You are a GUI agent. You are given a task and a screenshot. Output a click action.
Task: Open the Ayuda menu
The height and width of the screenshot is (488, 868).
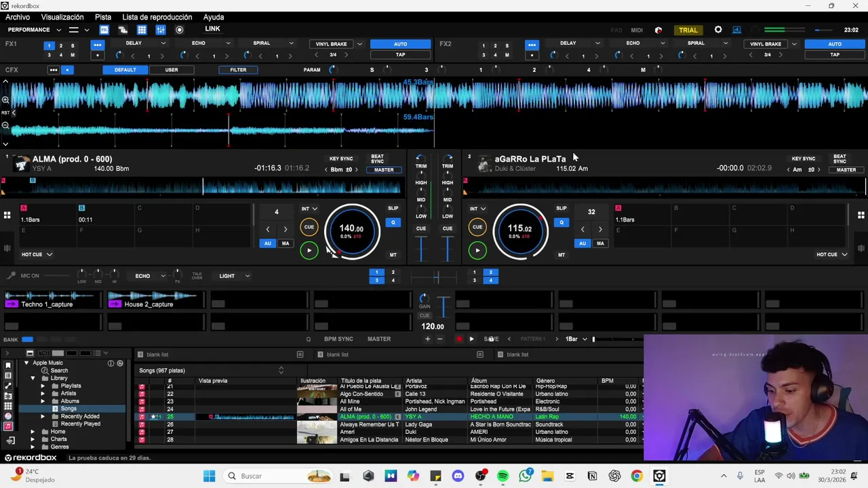[x=214, y=17]
